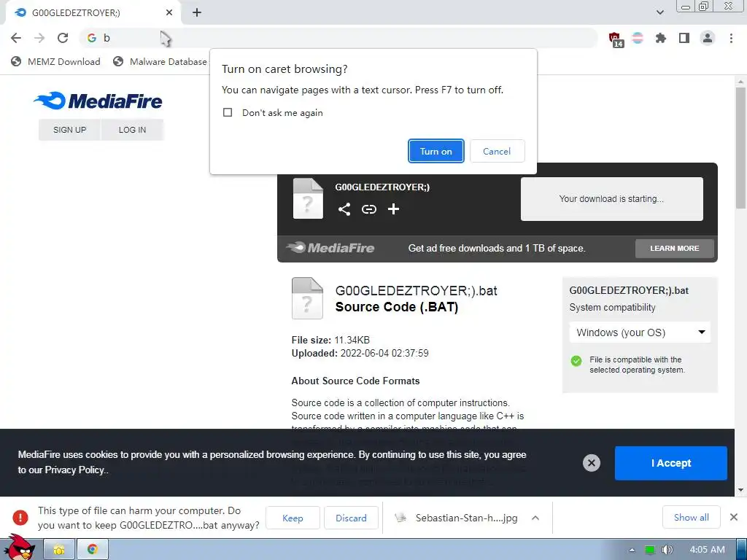Click Show all downloads
The width and height of the screenshot is (747, 560).
pos(692,517)
